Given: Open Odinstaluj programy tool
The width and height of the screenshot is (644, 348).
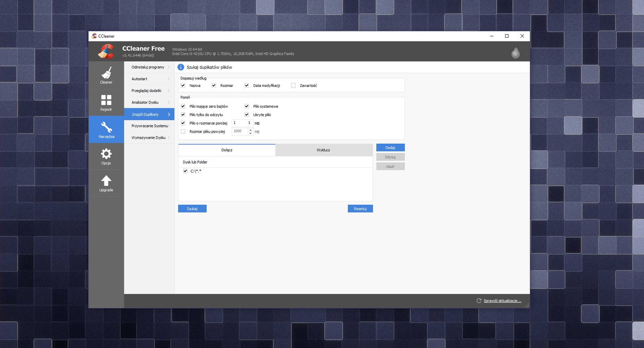Looking at the screenshot, I should (x=149, y=67).
